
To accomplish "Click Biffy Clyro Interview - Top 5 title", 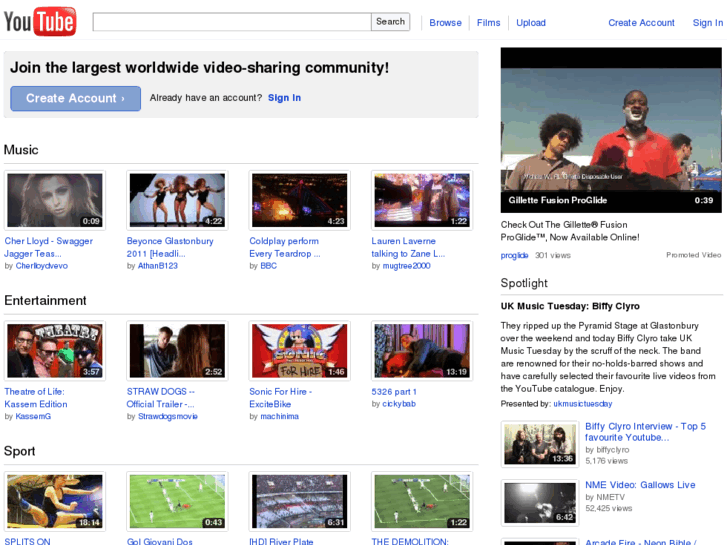I will pos(645,432).
